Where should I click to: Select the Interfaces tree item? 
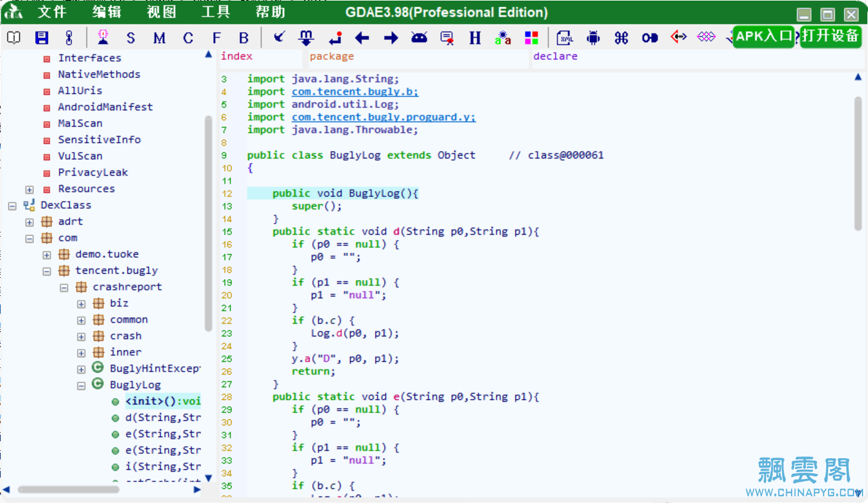(90, 58)
